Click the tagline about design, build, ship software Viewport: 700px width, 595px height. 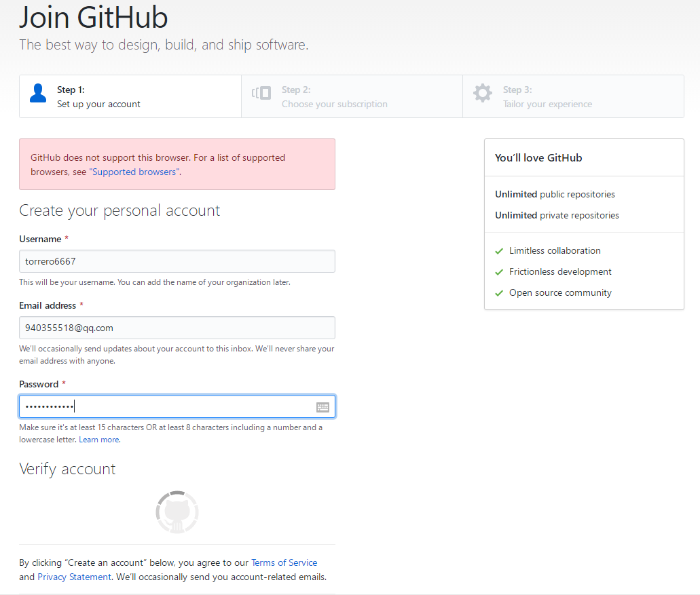click(x=164, y=45)
